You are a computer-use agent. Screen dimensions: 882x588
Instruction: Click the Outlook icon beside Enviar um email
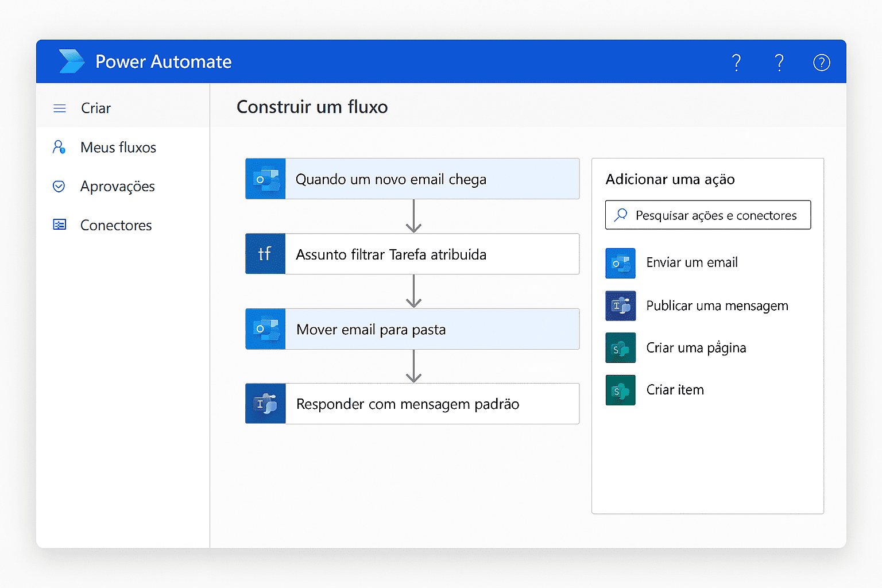click(620, 263)
